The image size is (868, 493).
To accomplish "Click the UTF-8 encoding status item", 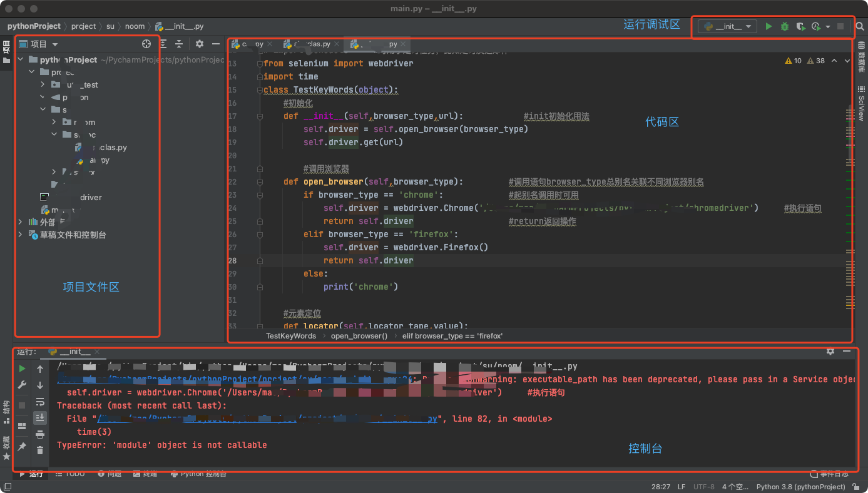I will [x=703, y=487].
